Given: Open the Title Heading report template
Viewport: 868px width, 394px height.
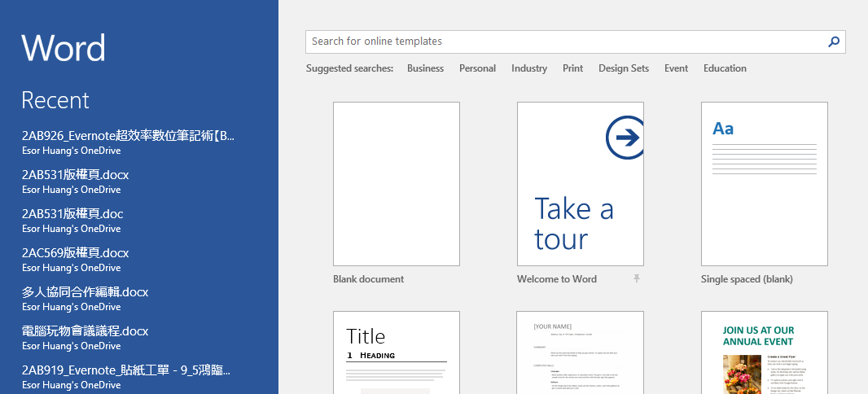Looking at the screenshot, I should 397,352.
